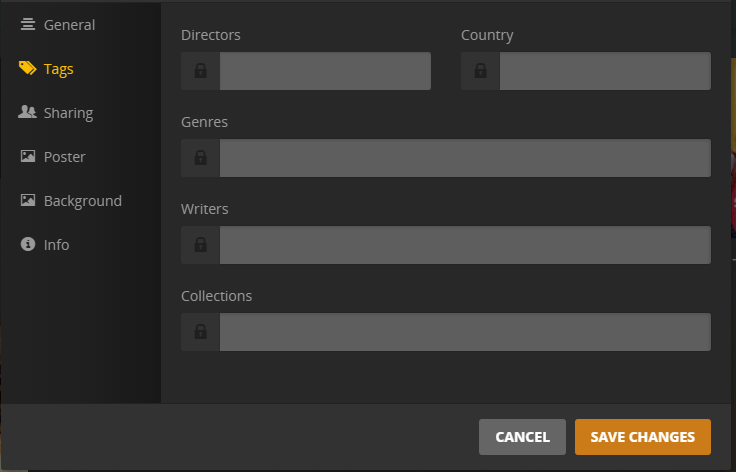Click the yellow Tags icon
This screenshot has height=472, width=736.
click(x=27, y=69)
